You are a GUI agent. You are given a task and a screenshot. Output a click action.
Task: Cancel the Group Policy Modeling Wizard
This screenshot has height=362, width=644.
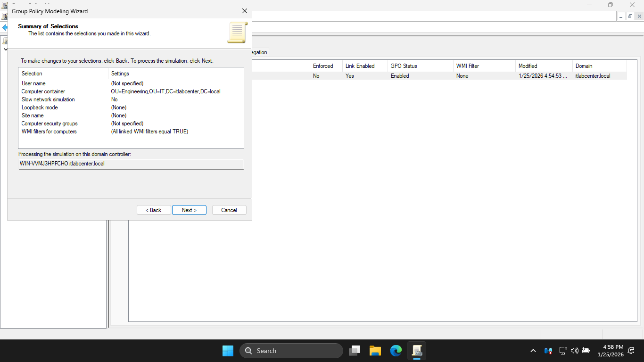point(229,210)
